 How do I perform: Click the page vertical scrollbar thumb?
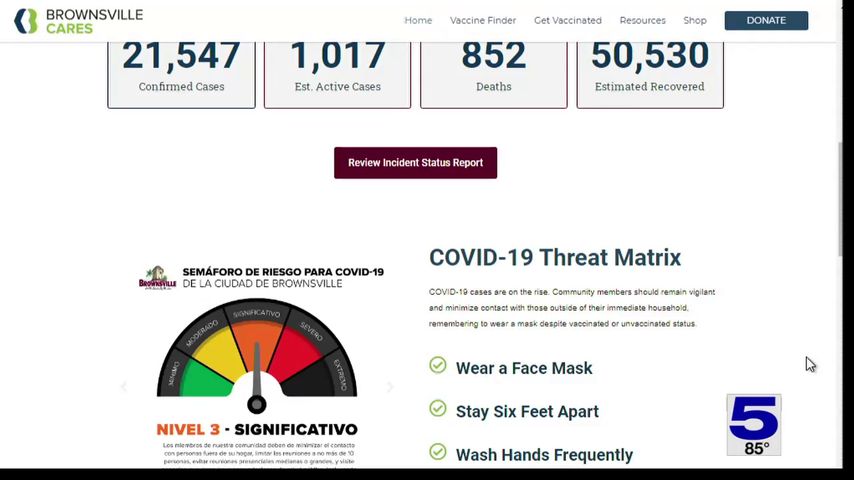tap(841, 199)
